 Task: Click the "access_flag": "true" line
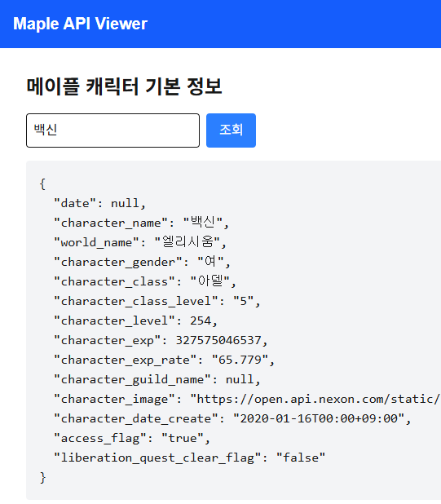pos(132,439)
